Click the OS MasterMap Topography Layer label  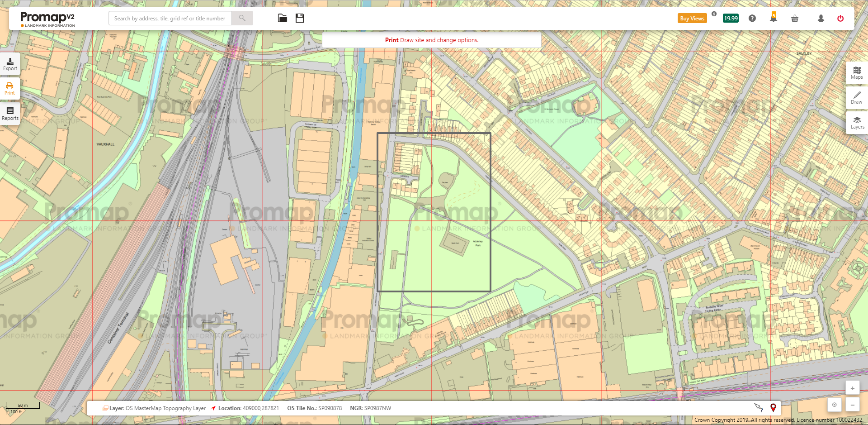154,408
